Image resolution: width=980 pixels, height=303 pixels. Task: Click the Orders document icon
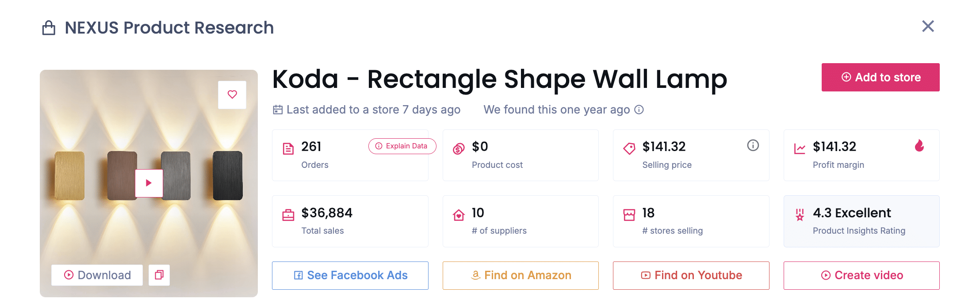[288, 149]
